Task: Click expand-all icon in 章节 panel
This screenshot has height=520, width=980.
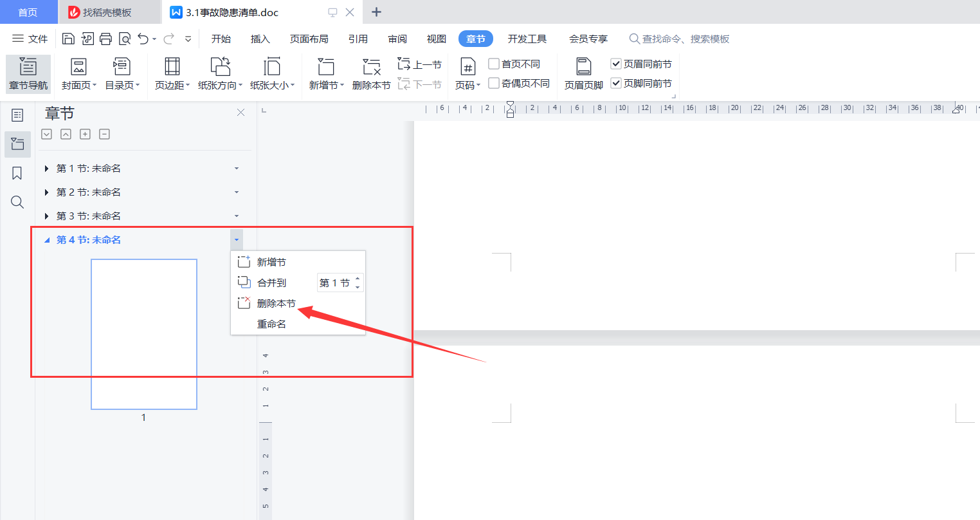Action: (46, 134)
